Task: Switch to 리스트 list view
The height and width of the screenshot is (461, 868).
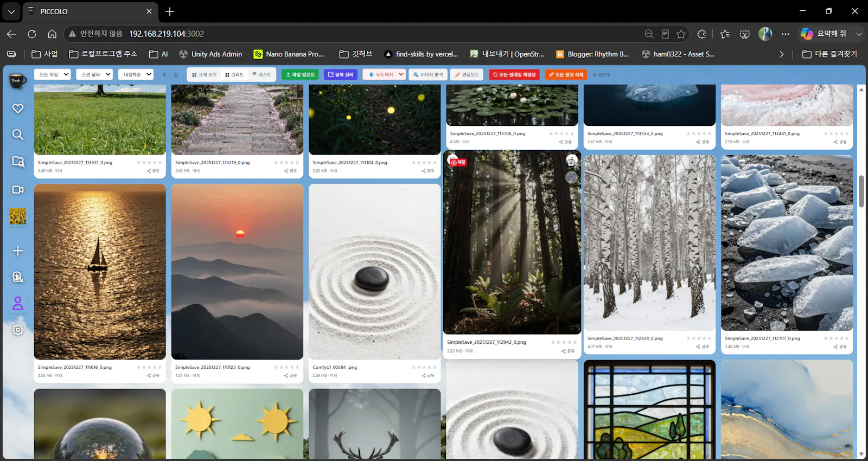Action: coord(261,75)
